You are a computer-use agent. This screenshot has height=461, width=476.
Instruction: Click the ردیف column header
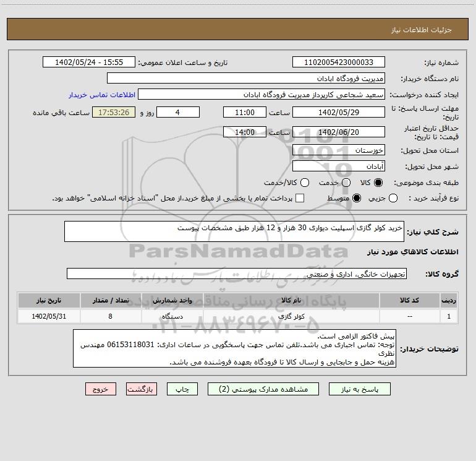[449, 300]
